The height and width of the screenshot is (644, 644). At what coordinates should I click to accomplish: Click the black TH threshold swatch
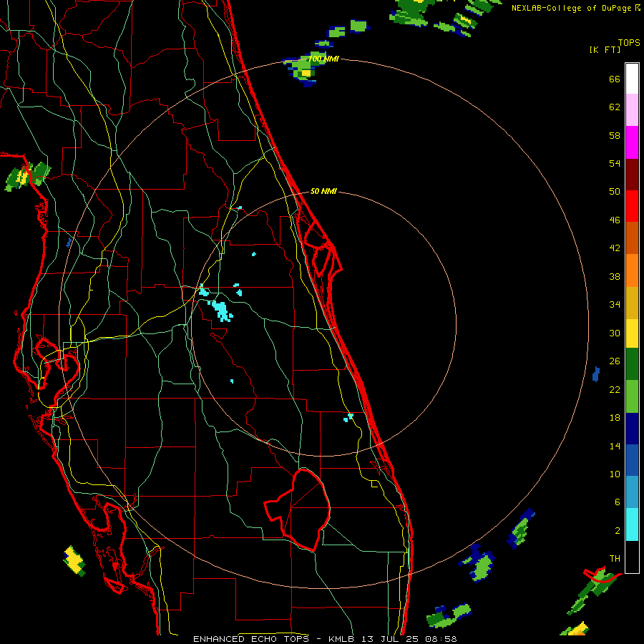coord(632,557)
